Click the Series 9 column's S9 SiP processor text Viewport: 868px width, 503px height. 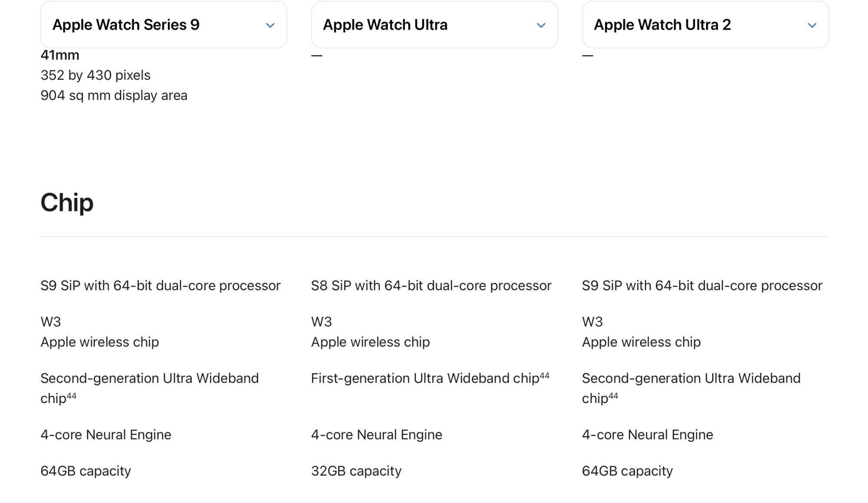pyautogui.click(x=160, y=286)
